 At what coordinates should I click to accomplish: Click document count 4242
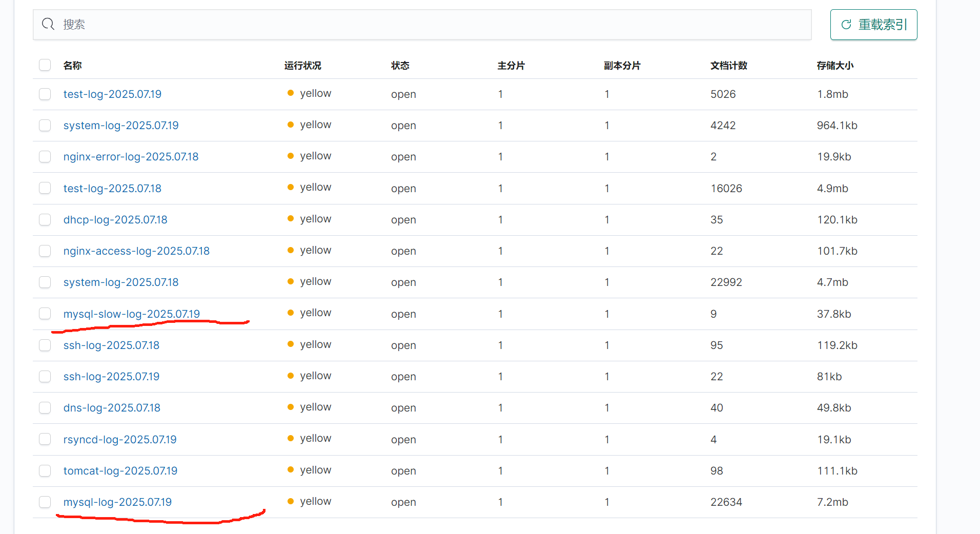(723, 126)
